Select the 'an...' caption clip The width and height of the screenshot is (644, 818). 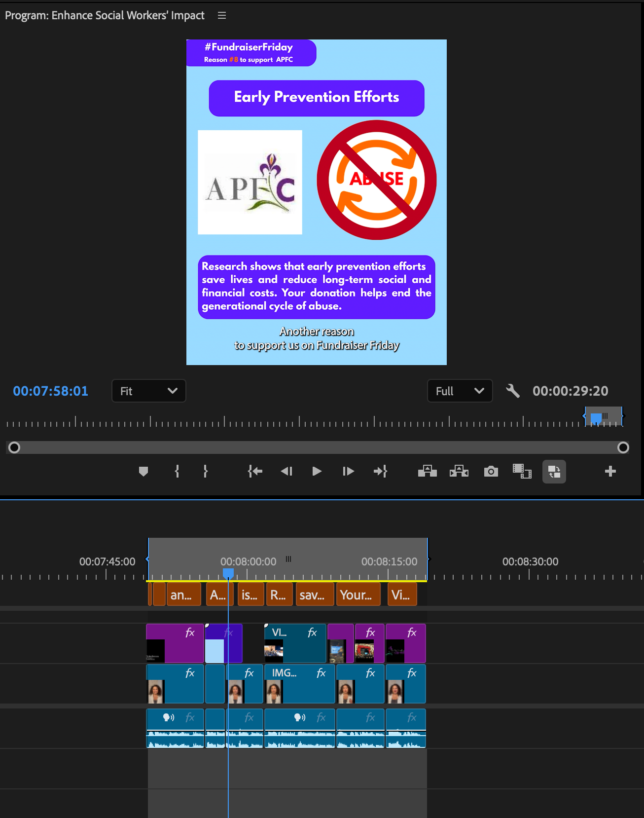184,595
